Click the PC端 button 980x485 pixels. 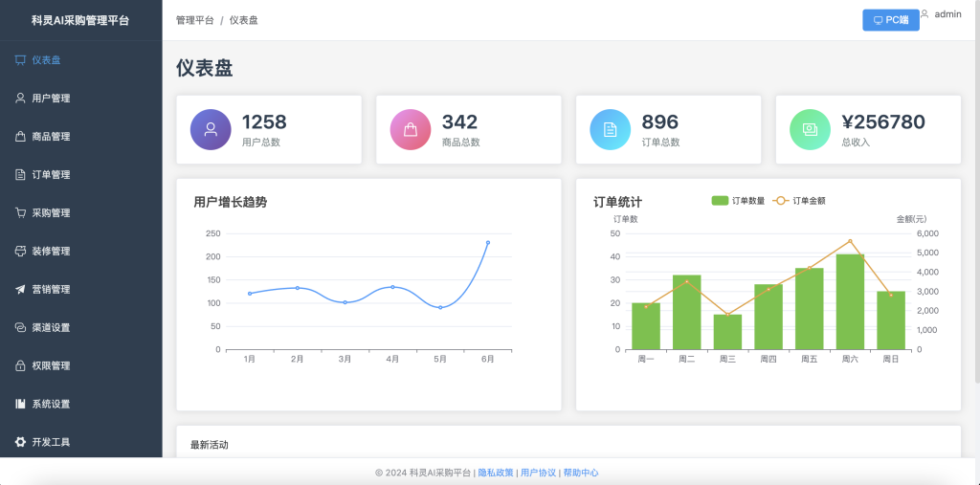pyautogui.click(x=890, y=20)
